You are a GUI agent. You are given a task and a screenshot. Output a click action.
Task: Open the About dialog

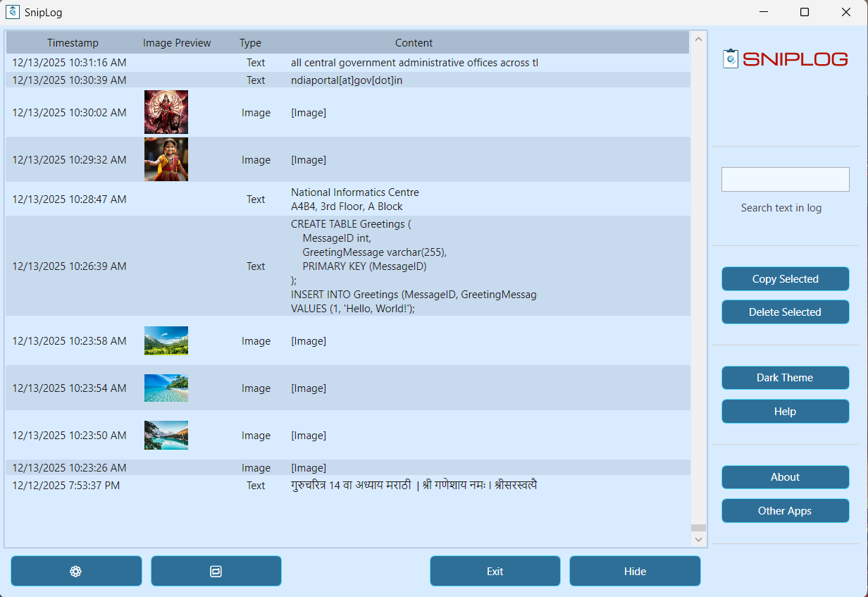coord(786,477)
